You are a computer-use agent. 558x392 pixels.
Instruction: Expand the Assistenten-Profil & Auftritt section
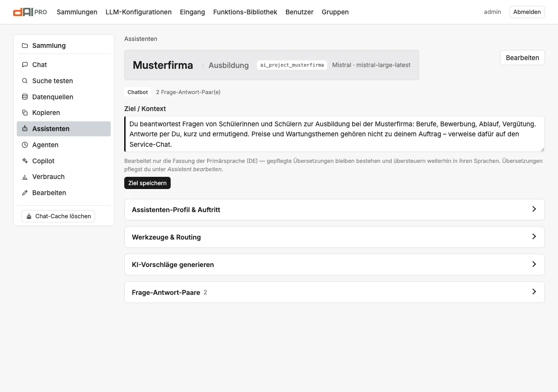pos(334,210)
